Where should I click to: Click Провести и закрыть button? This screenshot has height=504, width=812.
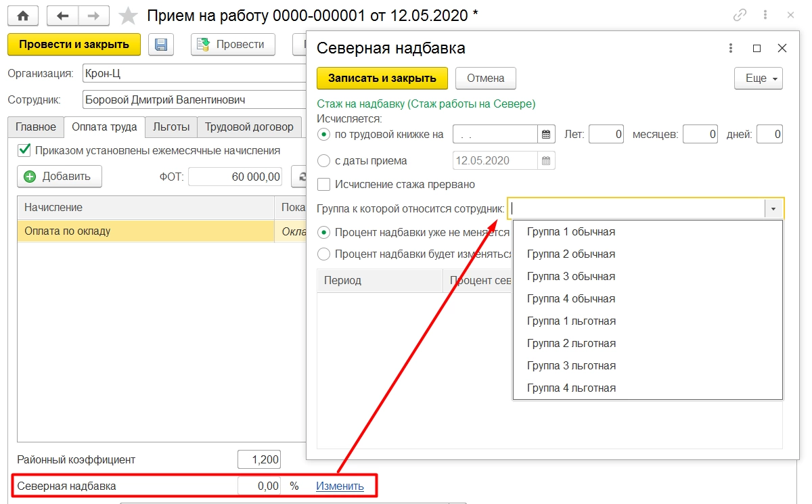tap(74, 45)
